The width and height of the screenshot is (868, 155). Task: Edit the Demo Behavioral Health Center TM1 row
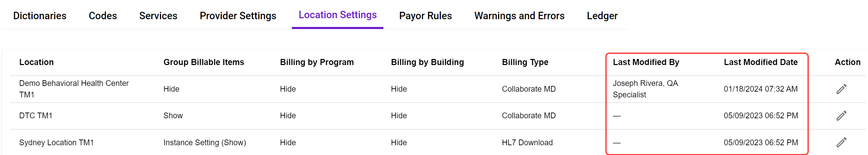pos(841,89)
